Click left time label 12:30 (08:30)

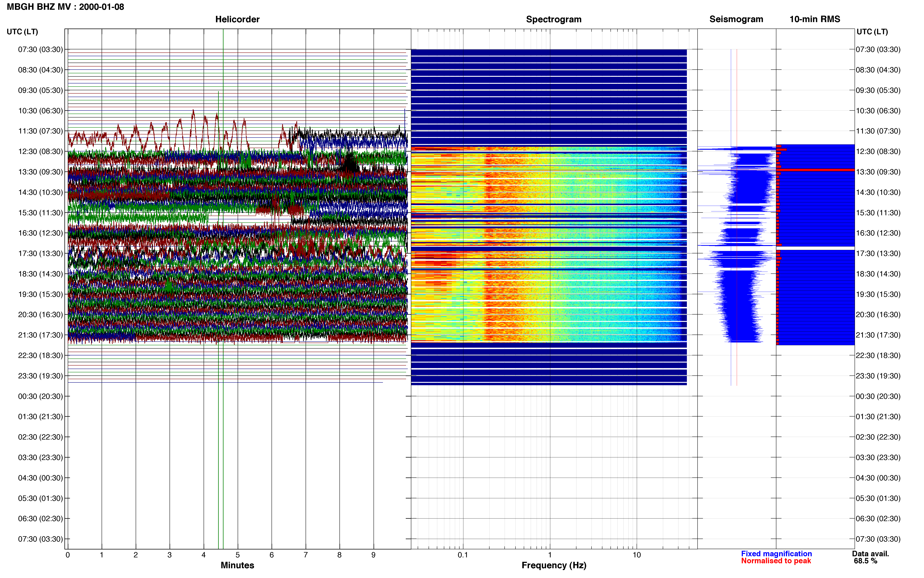pyautogui.click(x=41, y=151)
